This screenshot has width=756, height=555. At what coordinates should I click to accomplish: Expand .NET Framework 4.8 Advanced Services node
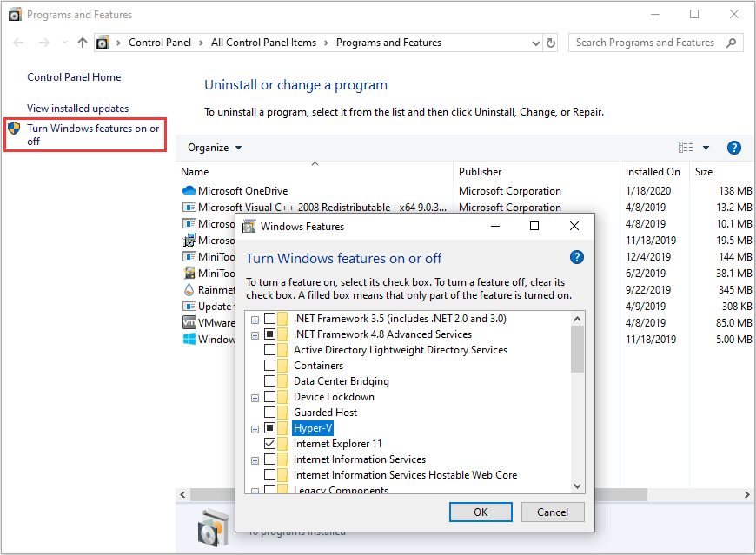[x=255, y=335]
